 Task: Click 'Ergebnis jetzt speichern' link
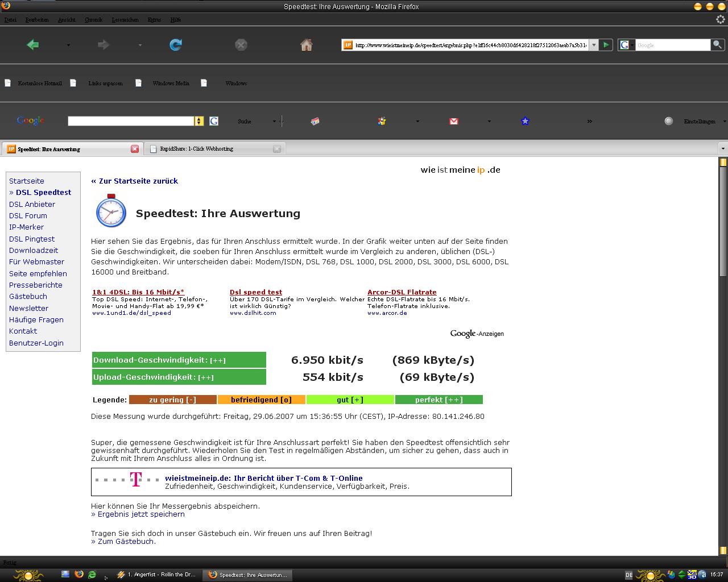point(141,514)
